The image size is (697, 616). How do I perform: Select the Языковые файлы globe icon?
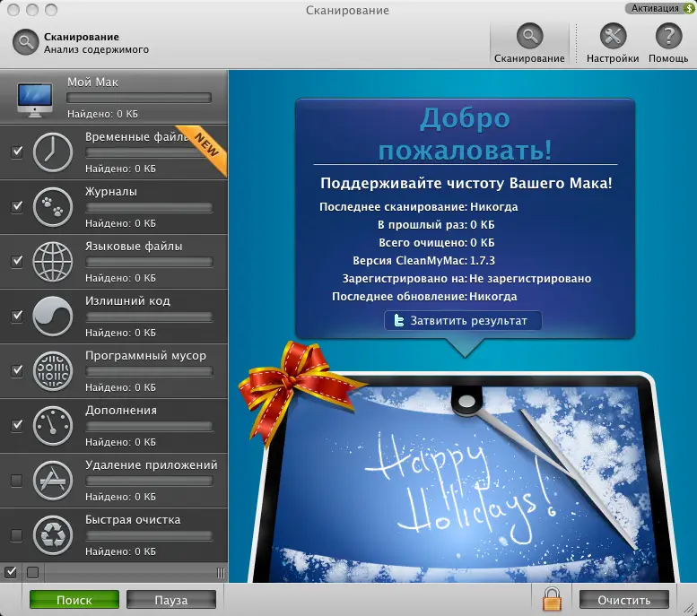click(52, 261)
